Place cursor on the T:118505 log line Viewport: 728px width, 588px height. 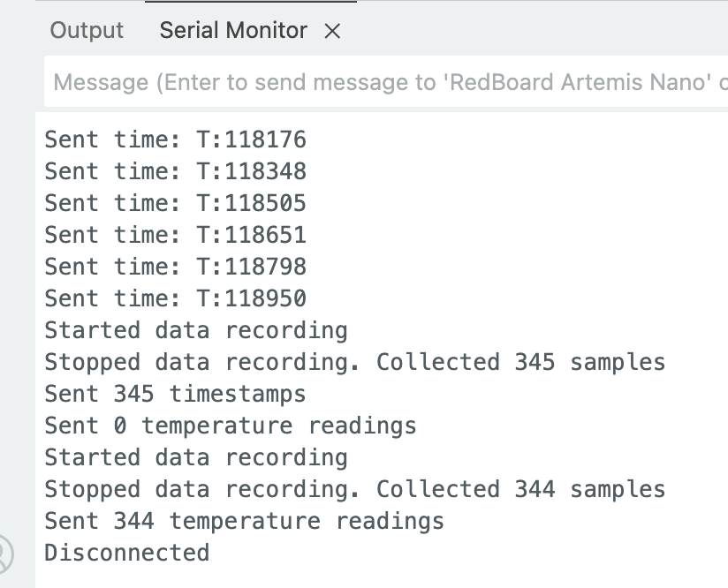coord(175,203)
